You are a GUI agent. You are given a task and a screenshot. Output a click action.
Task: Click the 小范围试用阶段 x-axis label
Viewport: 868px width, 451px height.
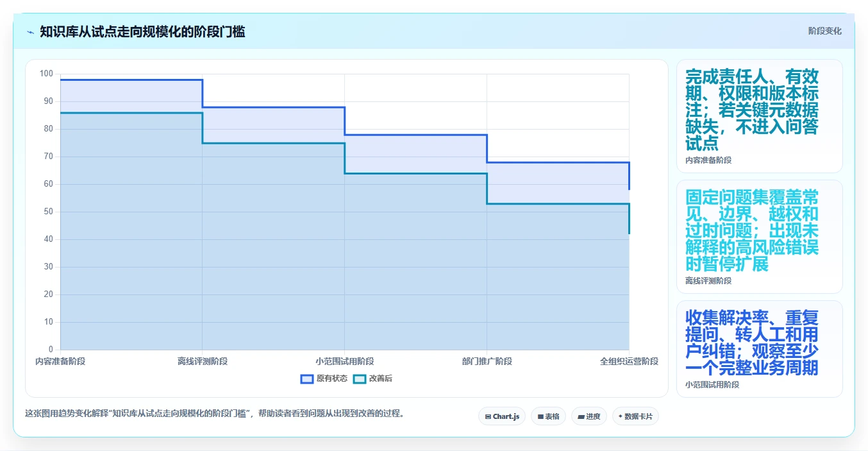click(345, 361)
